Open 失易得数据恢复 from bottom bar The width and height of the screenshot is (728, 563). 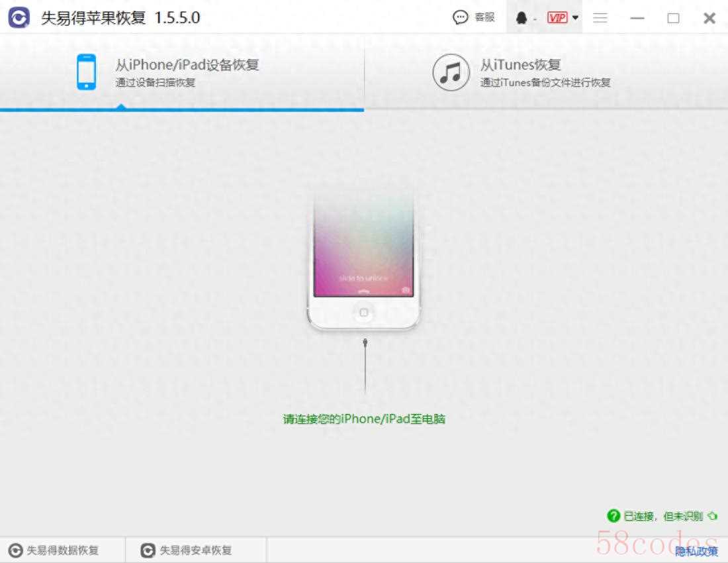coord(54,550)
